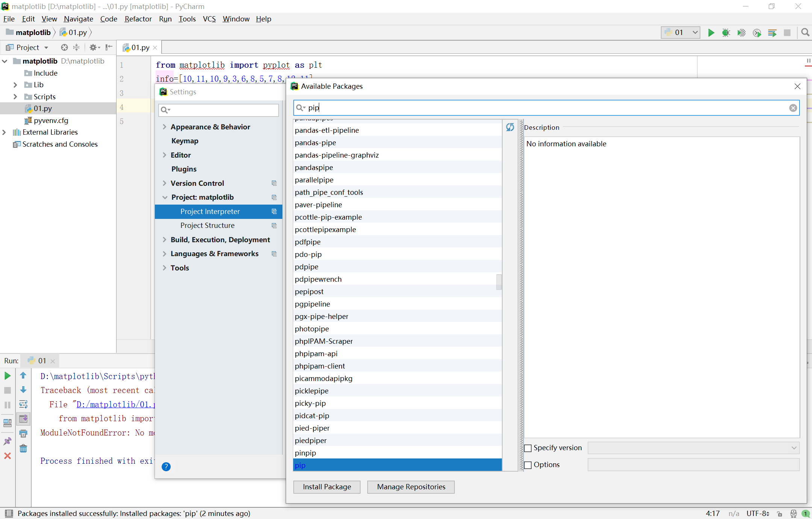Select pyvenv.cfg in project tree
Screen dimensions: 812x519
pyautogui.click(x=51, y=120)
